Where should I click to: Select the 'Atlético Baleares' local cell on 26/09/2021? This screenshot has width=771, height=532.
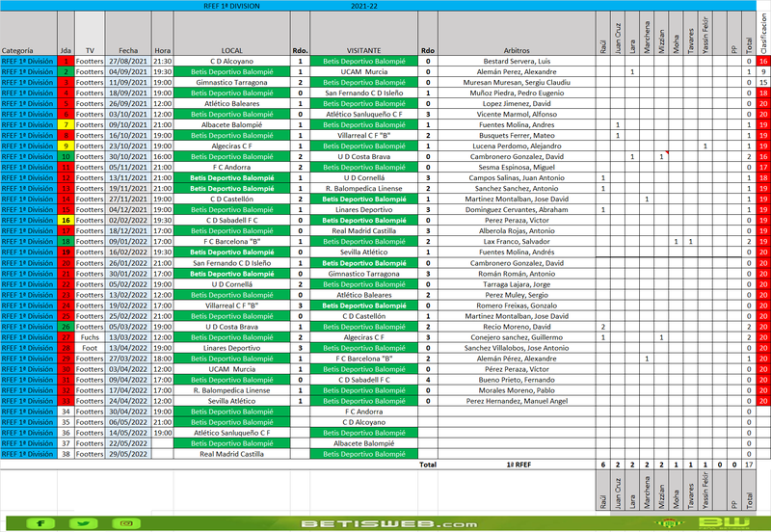(x=231, y=103)
